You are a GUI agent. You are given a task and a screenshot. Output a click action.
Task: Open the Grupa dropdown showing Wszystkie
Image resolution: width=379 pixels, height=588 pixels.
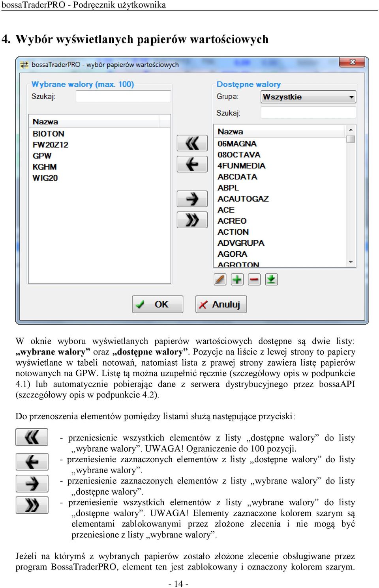click(x=308, y=97)
